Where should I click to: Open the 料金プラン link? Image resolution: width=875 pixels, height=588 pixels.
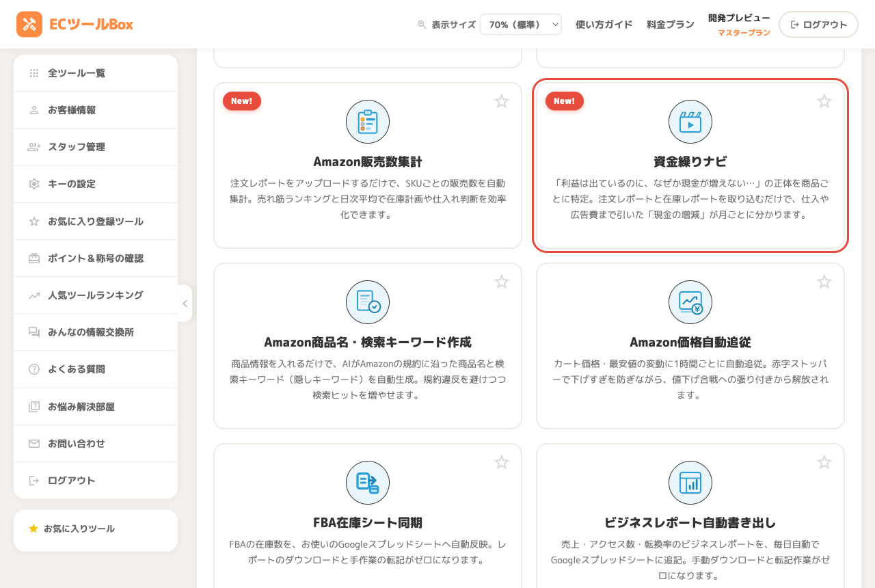[671, 25]
